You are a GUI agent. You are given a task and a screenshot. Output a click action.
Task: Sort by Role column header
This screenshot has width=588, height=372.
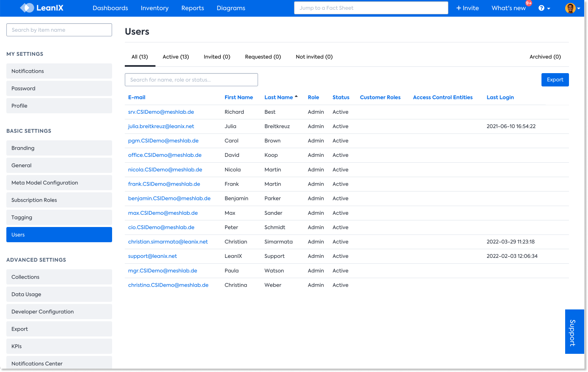pos(313,97)
